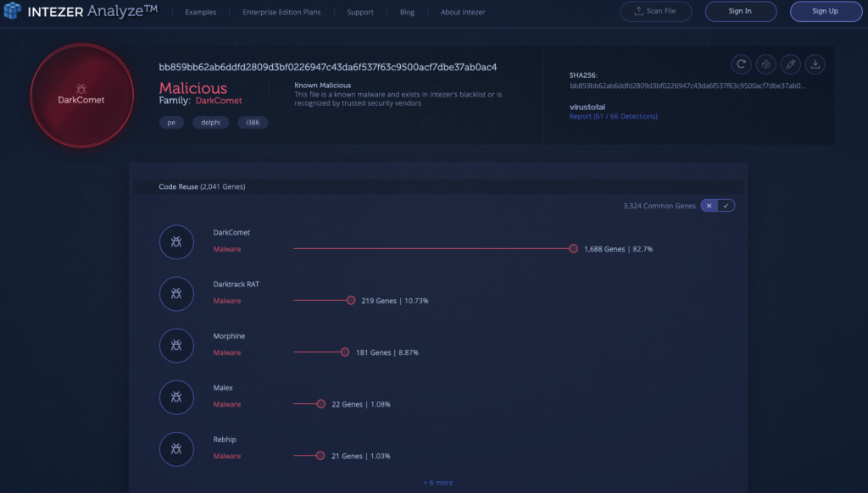Click the Intezer cube logo icon

click(12, 10)
